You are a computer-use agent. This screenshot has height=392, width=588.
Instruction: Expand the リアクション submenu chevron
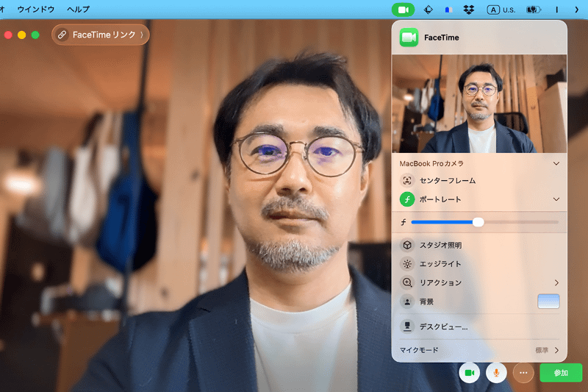556,282
